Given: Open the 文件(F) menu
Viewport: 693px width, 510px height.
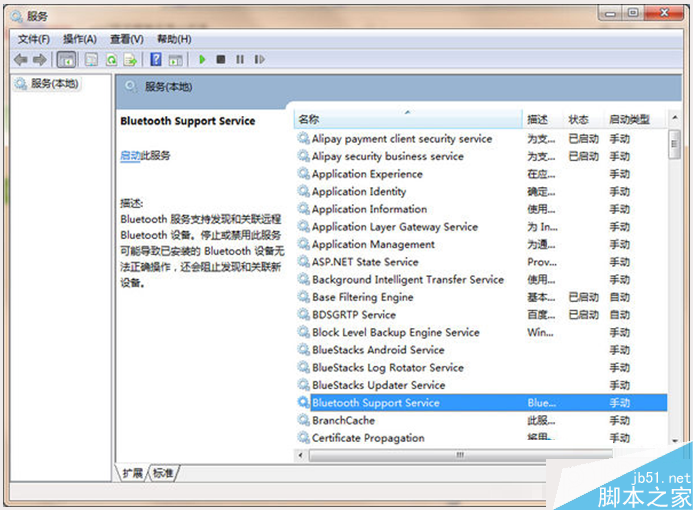Looking at the screenshot, I should 34,39.
